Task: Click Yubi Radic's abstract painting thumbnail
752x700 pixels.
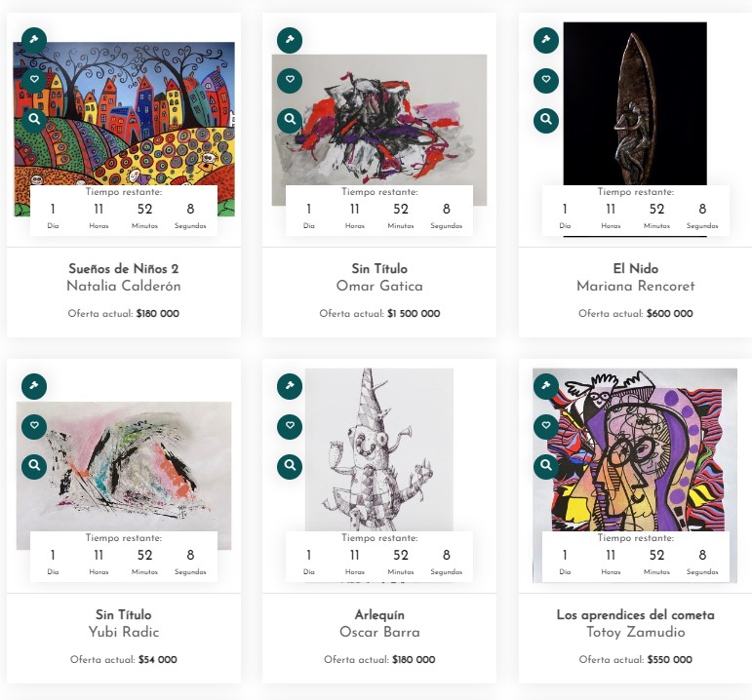Action: point(124,468)
